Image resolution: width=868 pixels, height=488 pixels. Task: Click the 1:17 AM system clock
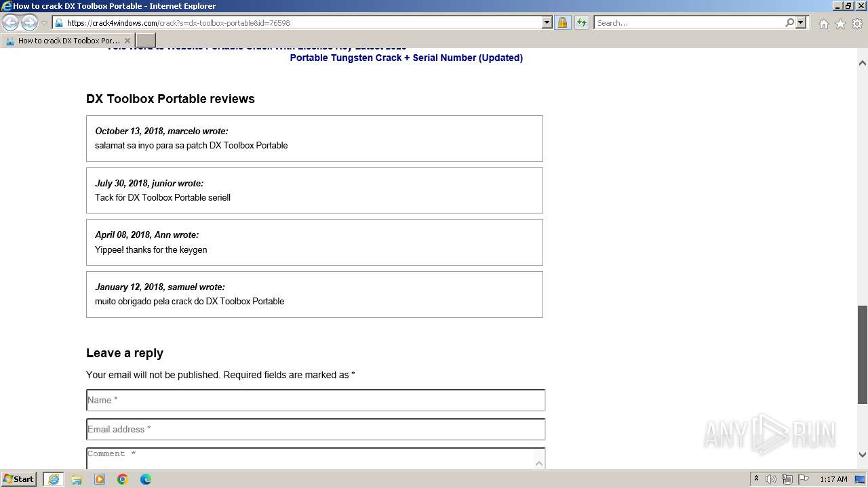pos(833,479)
